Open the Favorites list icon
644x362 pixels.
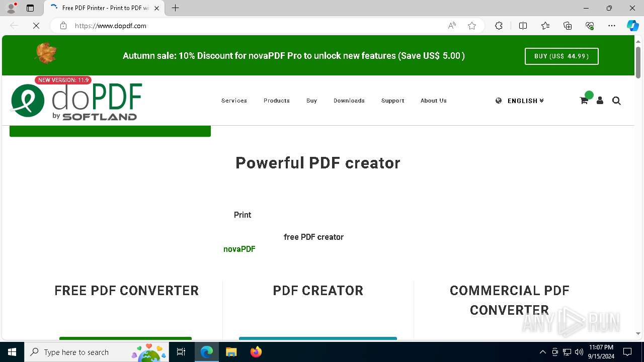click(545, 26)
